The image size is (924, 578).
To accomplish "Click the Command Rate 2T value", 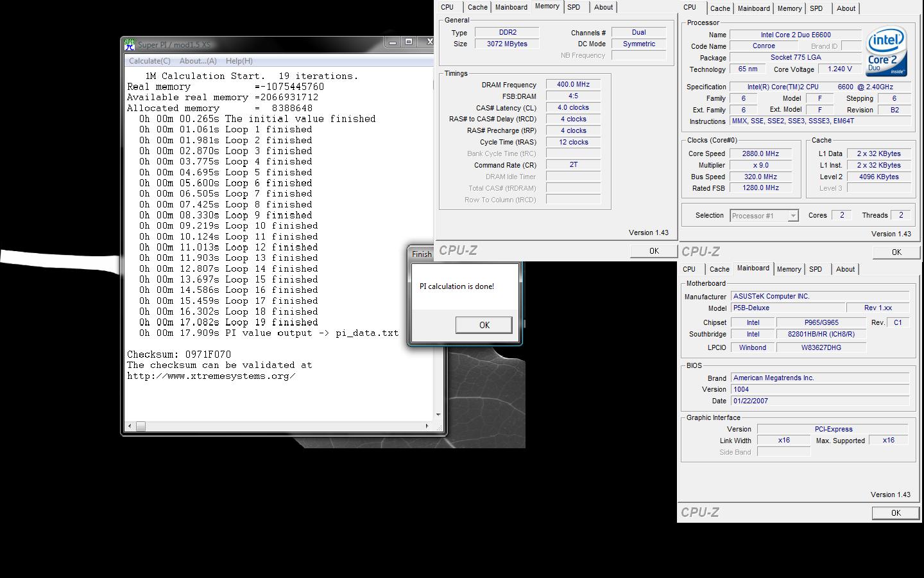I will coord(573,164).
